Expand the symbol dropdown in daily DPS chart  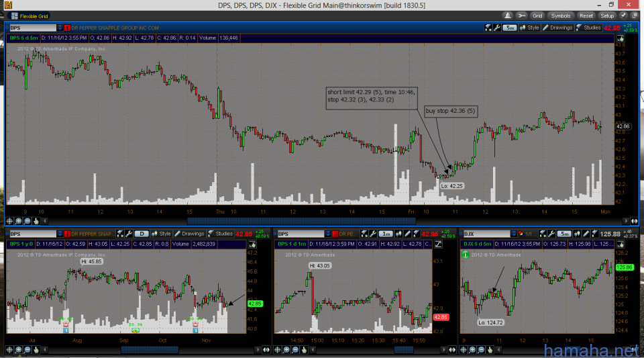point(60,234)
